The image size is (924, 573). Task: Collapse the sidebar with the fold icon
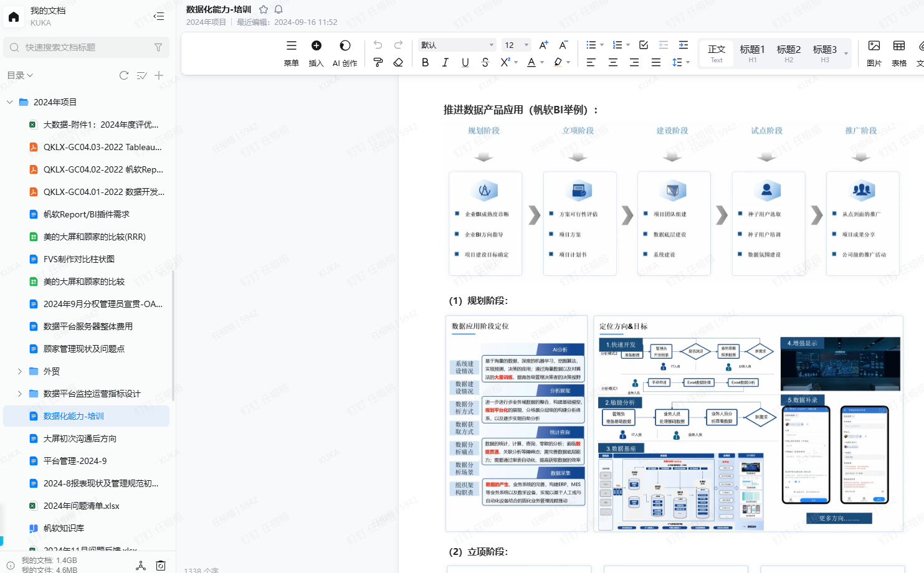coord(159,17)
